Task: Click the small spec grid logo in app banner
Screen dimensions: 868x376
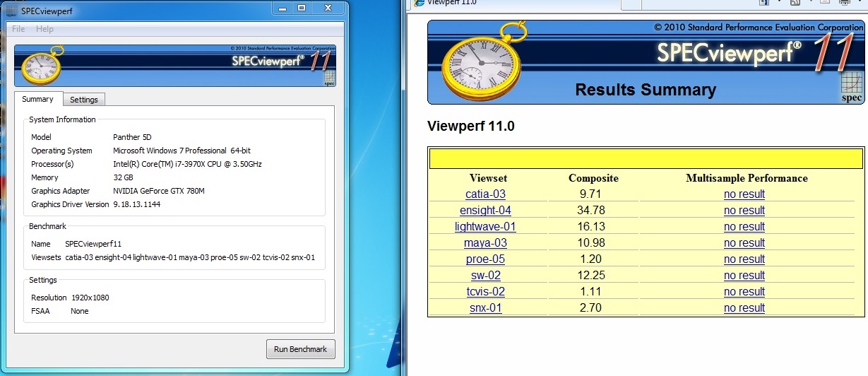Action: [329, 77]
